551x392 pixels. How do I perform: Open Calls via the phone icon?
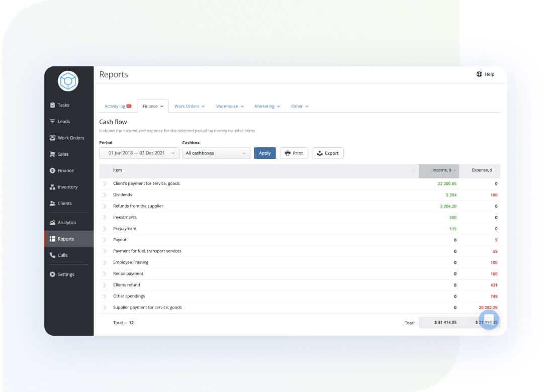coord(53,255)
